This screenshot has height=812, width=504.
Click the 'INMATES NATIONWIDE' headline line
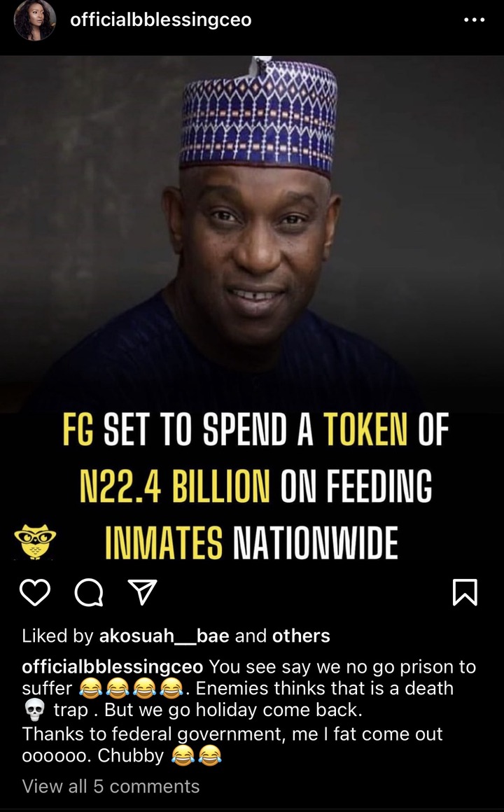tap(252, 542)
